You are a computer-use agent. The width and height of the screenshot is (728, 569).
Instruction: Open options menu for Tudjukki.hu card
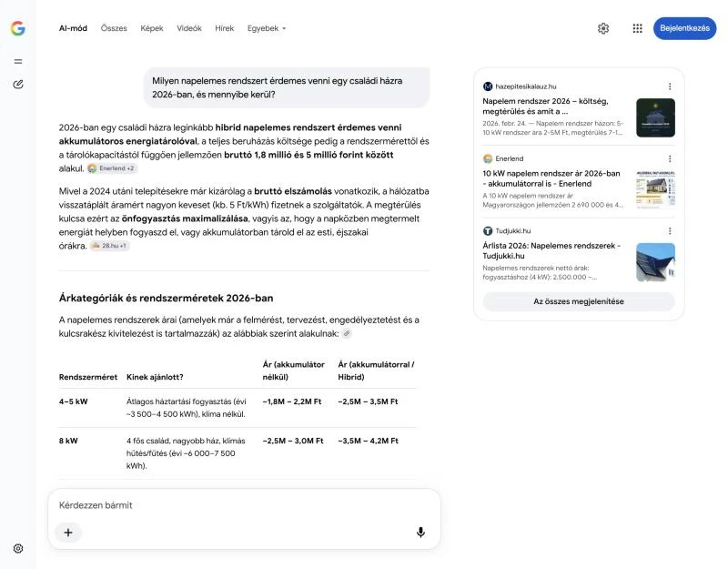coord(670,231)
